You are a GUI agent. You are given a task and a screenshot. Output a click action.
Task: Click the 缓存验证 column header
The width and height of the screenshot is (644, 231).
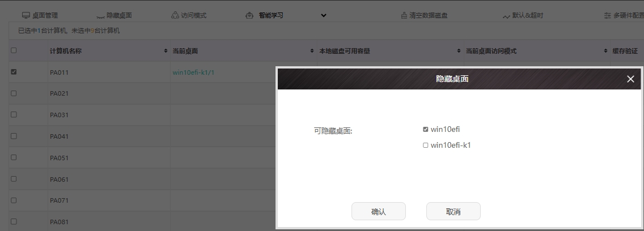(x=625, y=51)
